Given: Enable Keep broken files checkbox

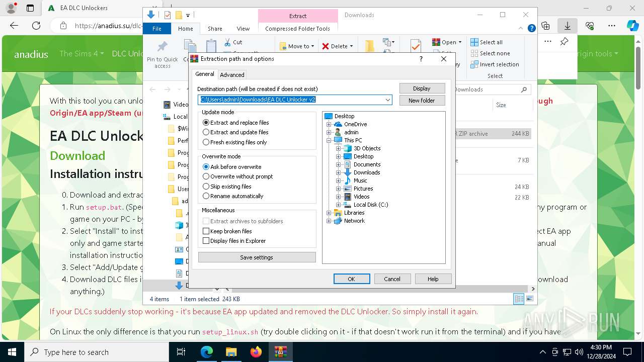Looking at the screenshot, I should pyautogui.click(x=227, y=231).
